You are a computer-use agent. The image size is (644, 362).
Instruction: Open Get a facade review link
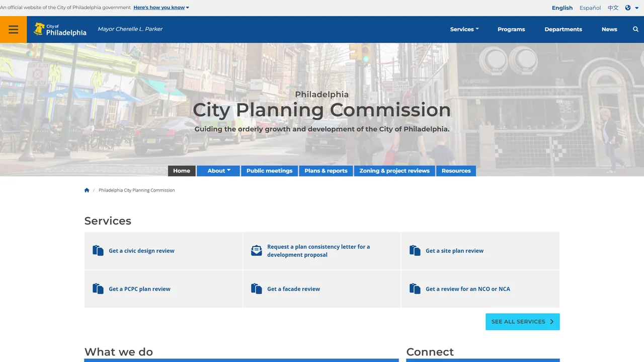[293, 289]
